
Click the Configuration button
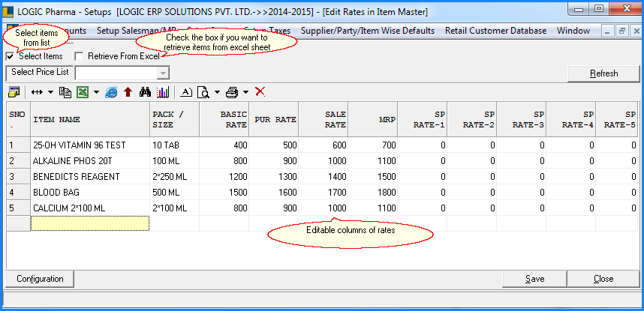[x=40, y=279]
